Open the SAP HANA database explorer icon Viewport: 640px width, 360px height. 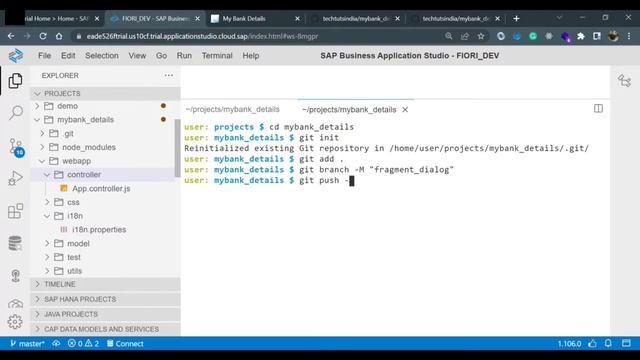click(x=16, y=243)
